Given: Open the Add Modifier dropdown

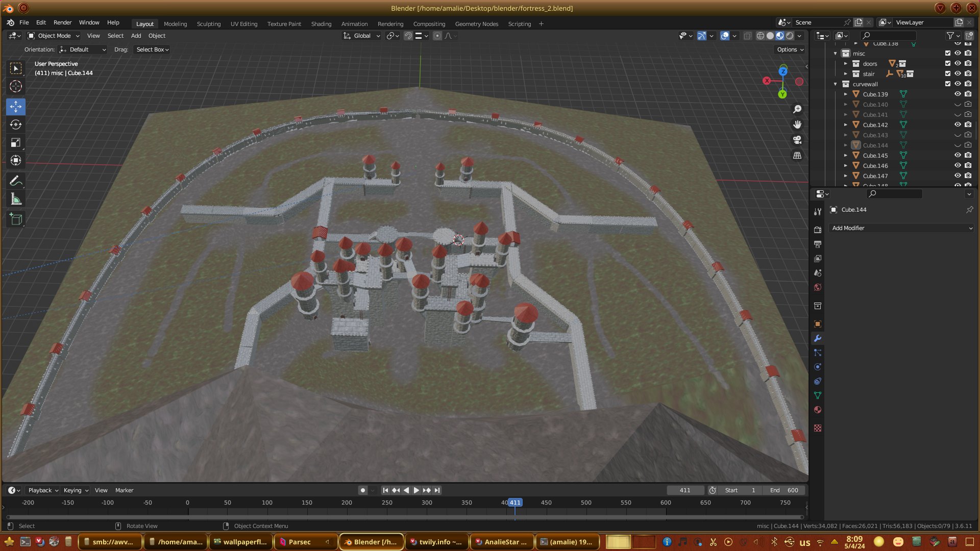Looking at the screenshot, I should coord(901,228).
